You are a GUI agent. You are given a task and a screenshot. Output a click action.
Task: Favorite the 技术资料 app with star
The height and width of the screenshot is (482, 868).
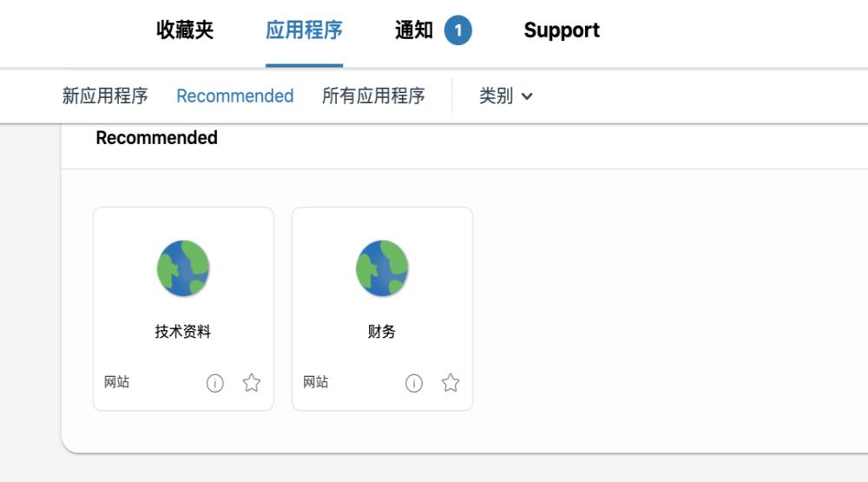click(252, 382)
